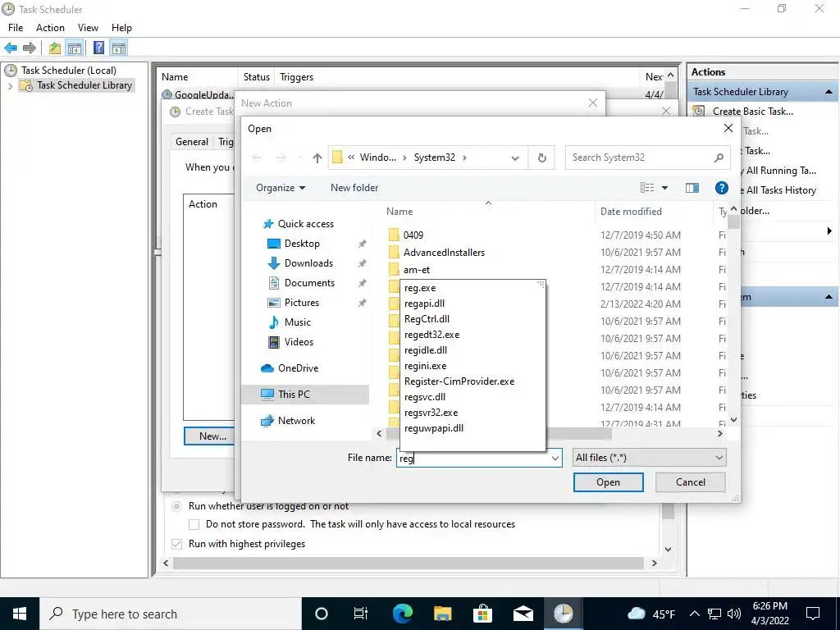Viewport: 840px width, 630px height.
Task: Open Mail app from the taskbar
Action: click(523, 614)
